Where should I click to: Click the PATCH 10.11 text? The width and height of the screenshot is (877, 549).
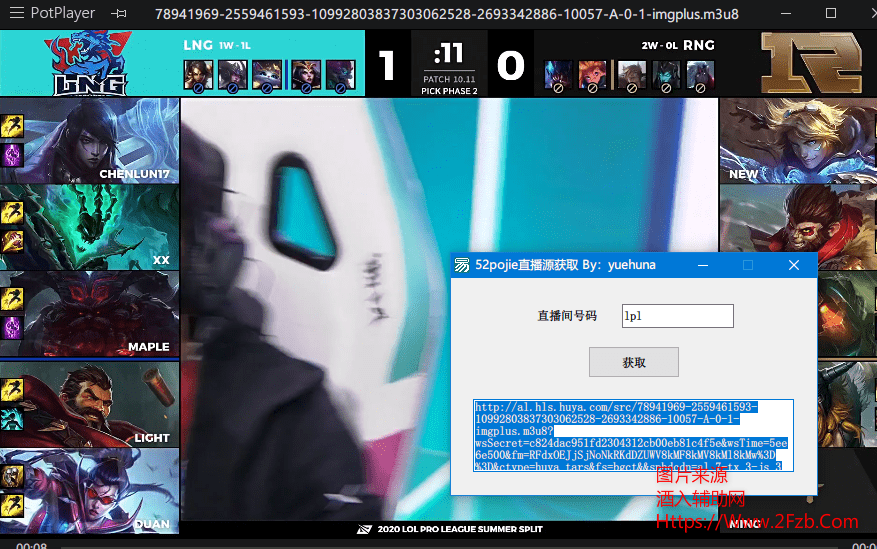click(x=449, y=79)
